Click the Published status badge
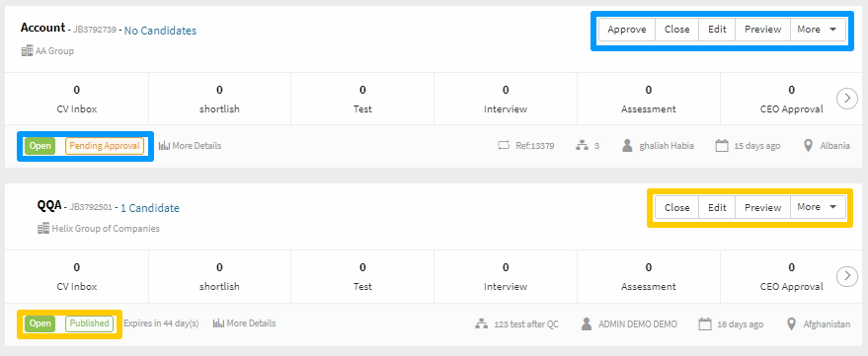Viewport: 868px width, 356px height. (x=89, y=323)
